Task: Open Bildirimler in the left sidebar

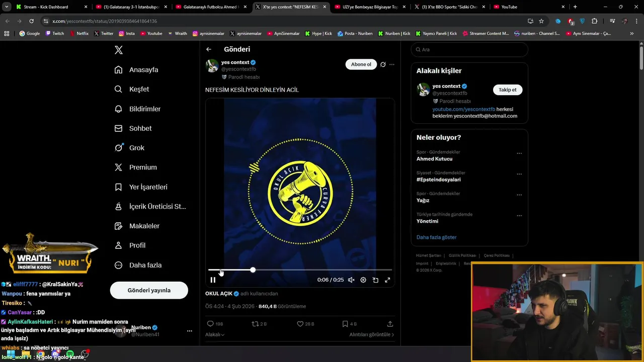Action: tap(137, 109)
